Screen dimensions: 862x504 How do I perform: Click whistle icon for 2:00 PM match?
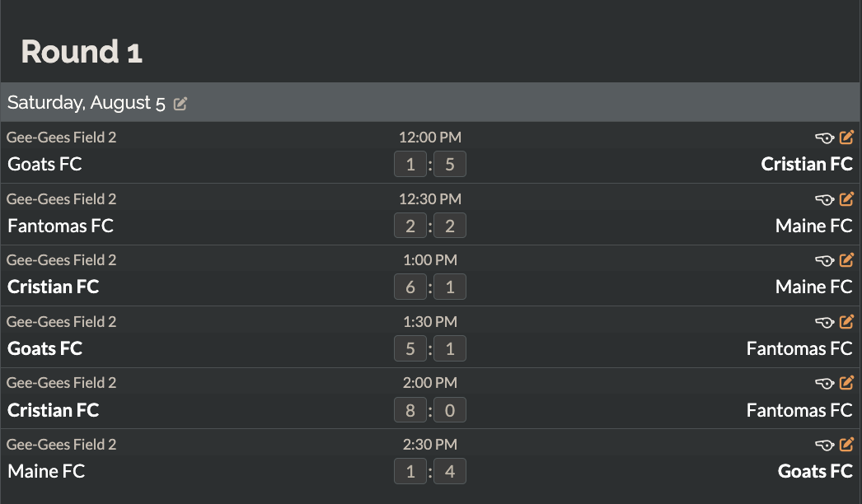pos(825,383)
